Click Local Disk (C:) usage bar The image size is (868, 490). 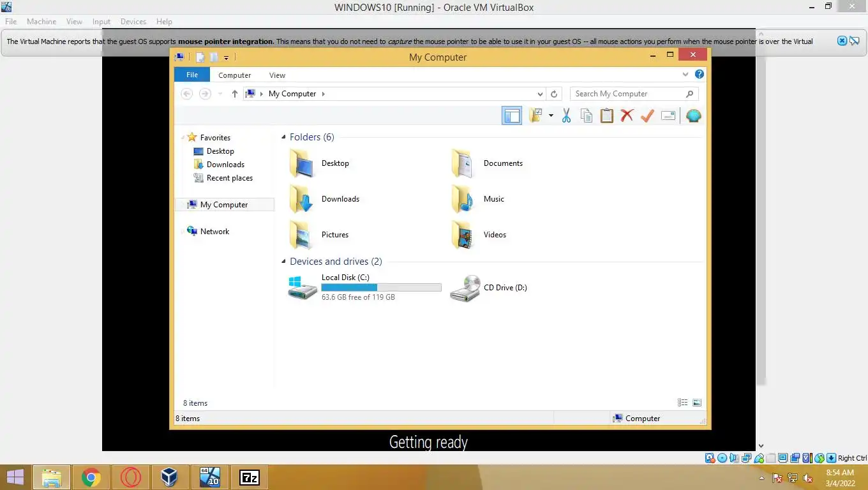[x=381, y=288]
